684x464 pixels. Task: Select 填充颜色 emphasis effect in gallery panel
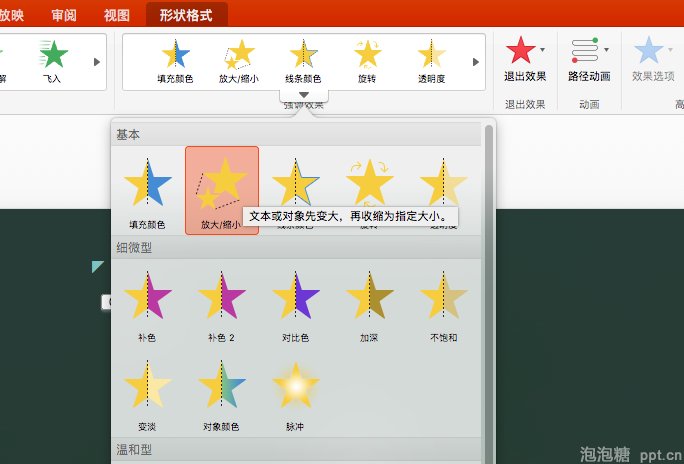[147, 189]
